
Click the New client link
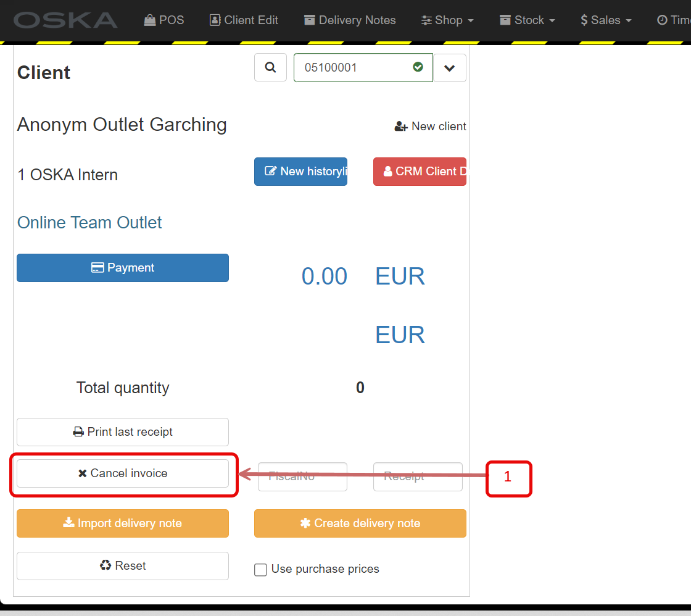click(x=430, y=127)
